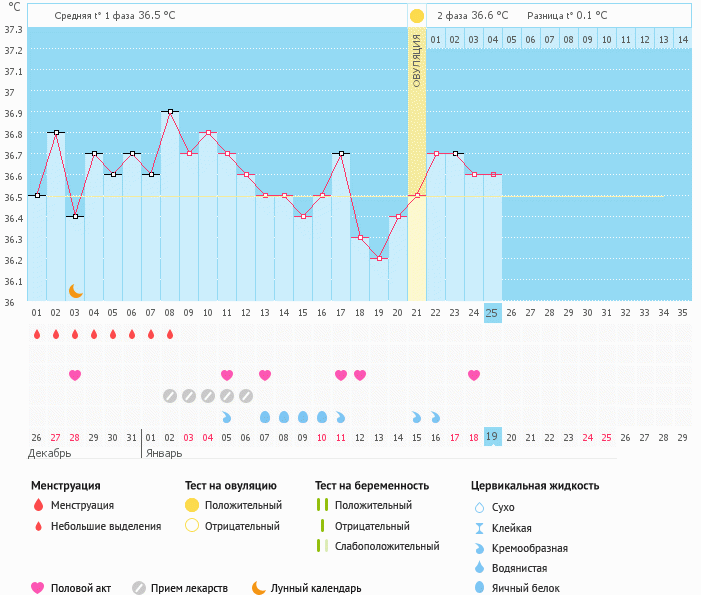Click the cervical fluid icon on day 13

(x=265, y=417)
